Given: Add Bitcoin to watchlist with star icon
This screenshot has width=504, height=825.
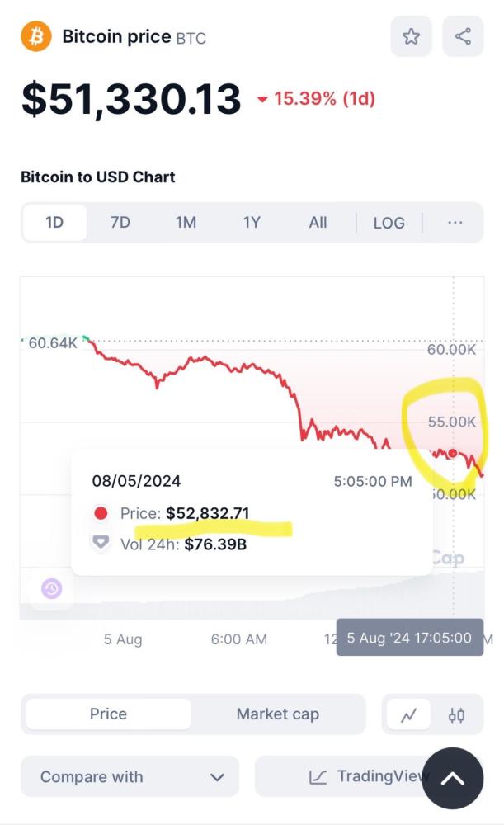Looking at the screenshot, I should pos(411,36).
